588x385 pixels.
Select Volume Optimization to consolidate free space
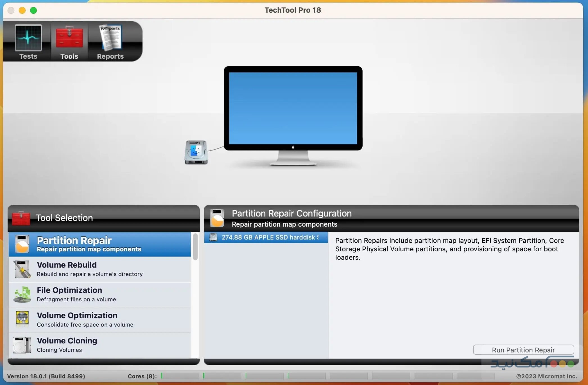pyautogui.click(x=84, y=319)
